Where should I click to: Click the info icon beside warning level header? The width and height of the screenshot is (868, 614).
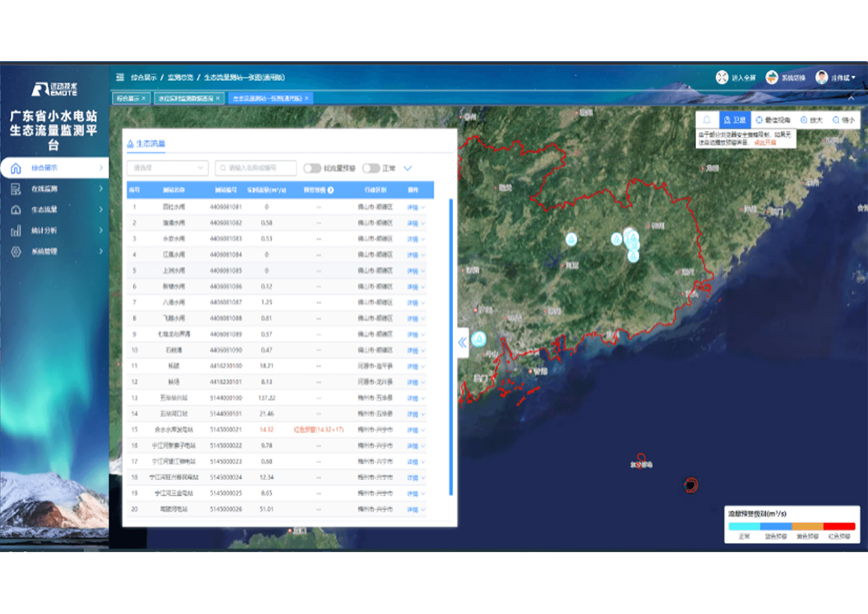coord(331,190)
